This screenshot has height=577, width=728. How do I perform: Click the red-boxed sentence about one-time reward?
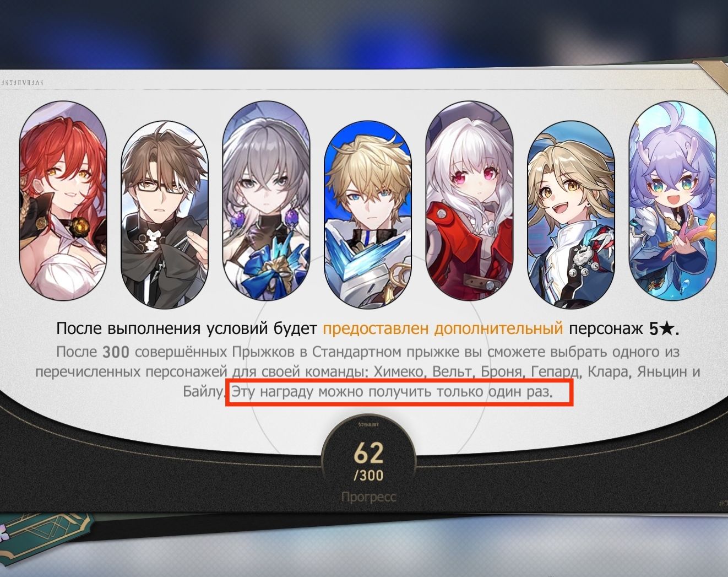[392, 392]
